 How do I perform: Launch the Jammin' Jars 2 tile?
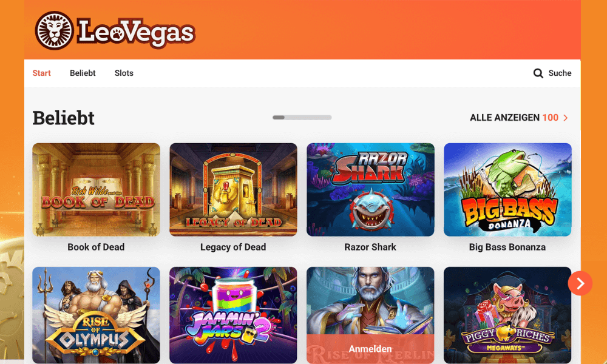click(x=234, y=315)
